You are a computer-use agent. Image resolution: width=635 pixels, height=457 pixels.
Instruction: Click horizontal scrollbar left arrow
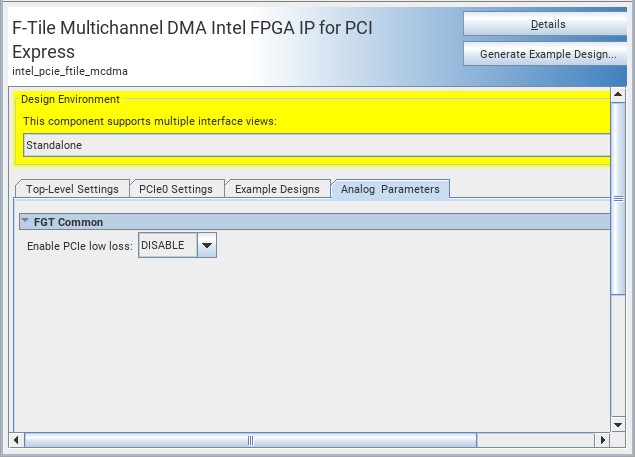(x=16, y=440)
